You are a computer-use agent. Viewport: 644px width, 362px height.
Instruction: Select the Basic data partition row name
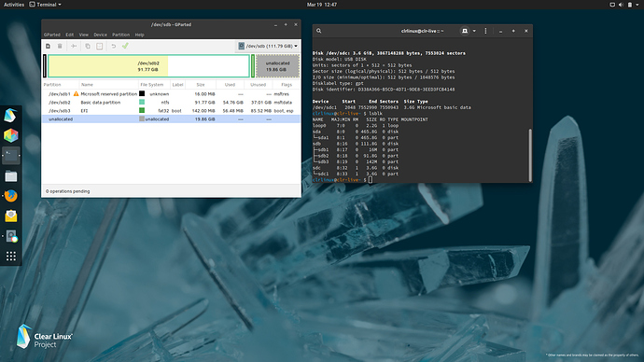tap(101, 103)
